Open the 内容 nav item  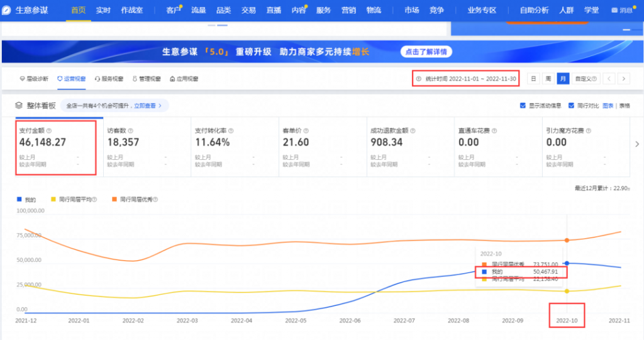point(299,10)
